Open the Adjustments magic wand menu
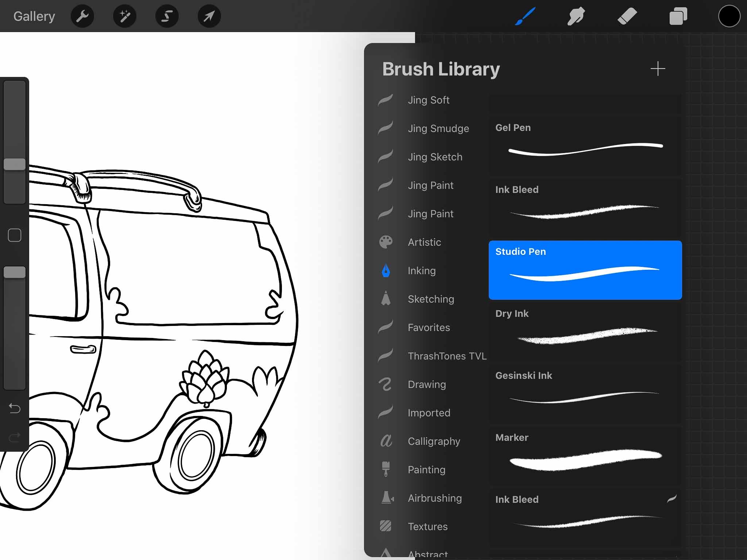The width and height of the screenshot is (747, 560). 125,16
